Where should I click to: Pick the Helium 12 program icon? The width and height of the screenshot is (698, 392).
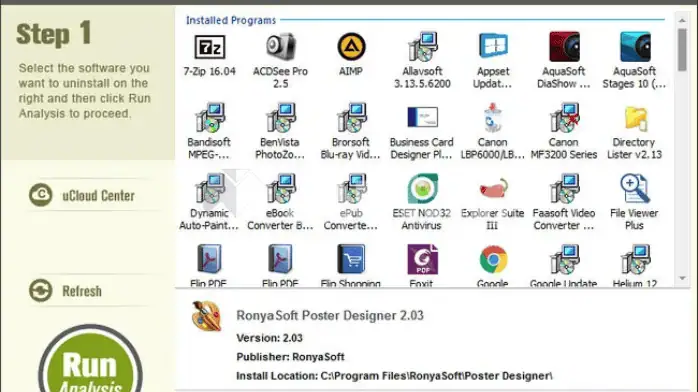635,259
